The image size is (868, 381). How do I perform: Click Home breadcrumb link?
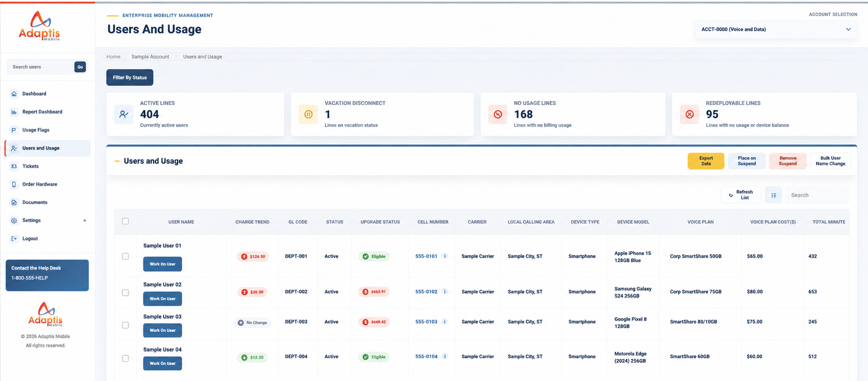coord(113,57)
